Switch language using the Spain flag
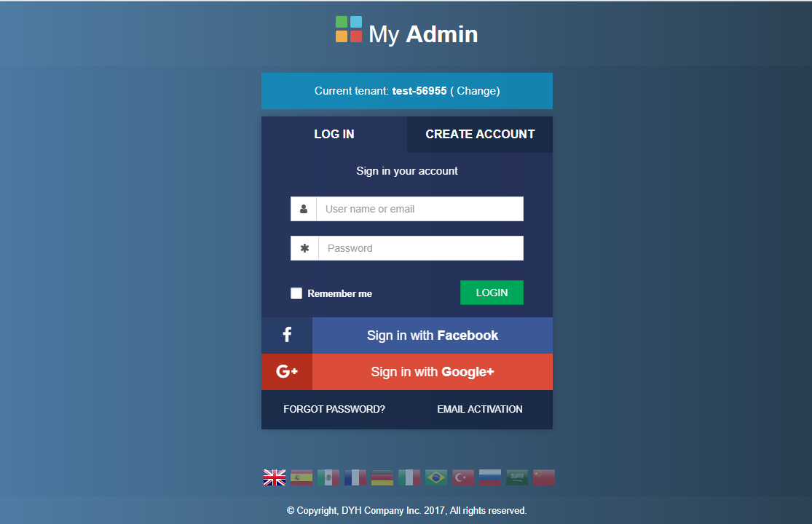The height and width of the screenshot is (524, 812). [x=301, y=477]
